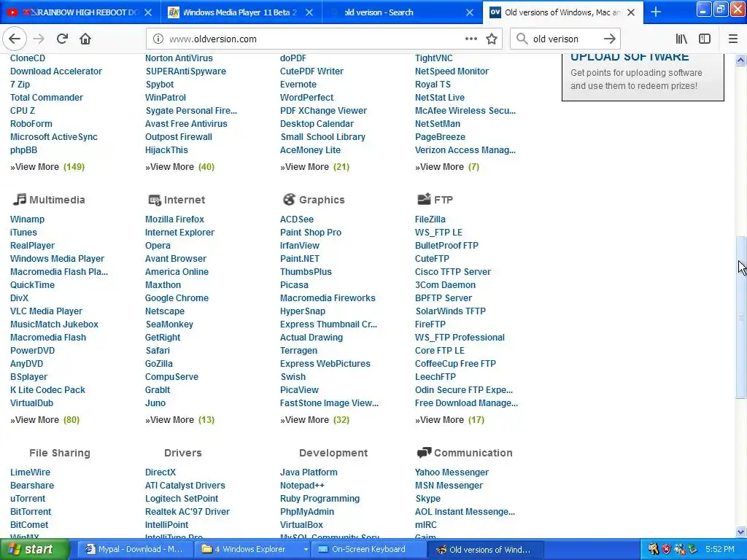This screenshot has height=560, width=747.
Task: Expand View More (7) list
Action: pos(447,167)
